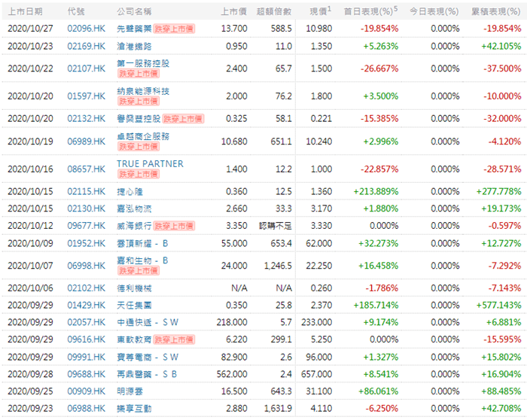Open stock code link 06998.HK
This screenshot has height=420, width=527.
coord(86,266)
